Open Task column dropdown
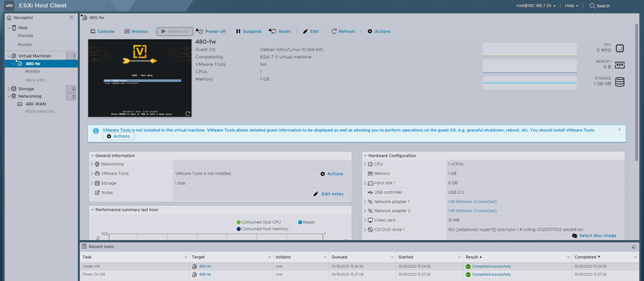The image size is (644, 281). [x=185, y=257]
